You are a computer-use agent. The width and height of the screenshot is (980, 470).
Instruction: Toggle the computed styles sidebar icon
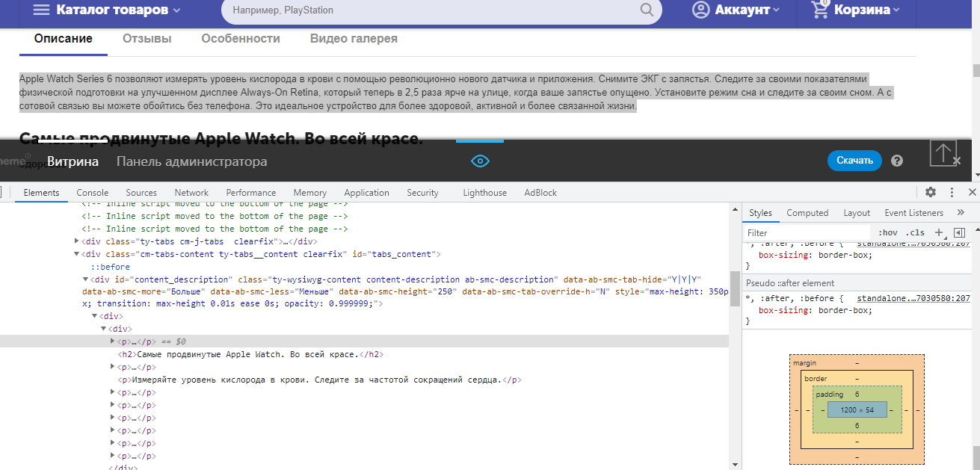(959, 232)
